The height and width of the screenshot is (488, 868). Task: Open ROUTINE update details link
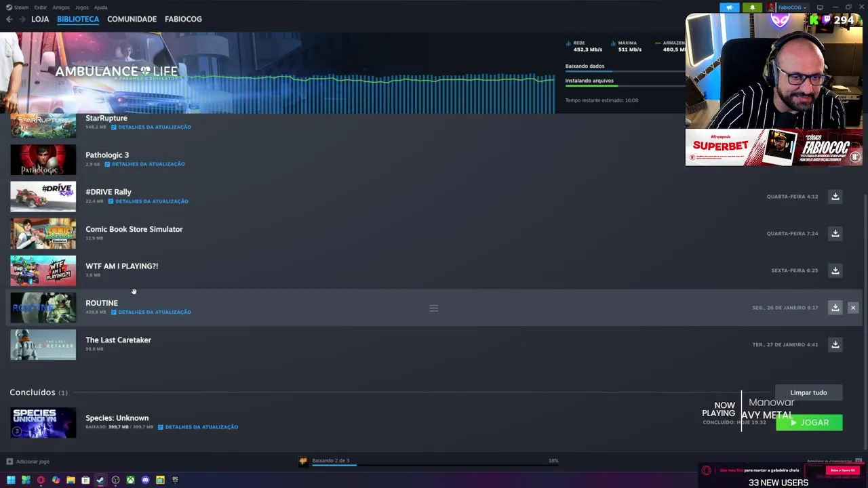click(x=151, y=312)
